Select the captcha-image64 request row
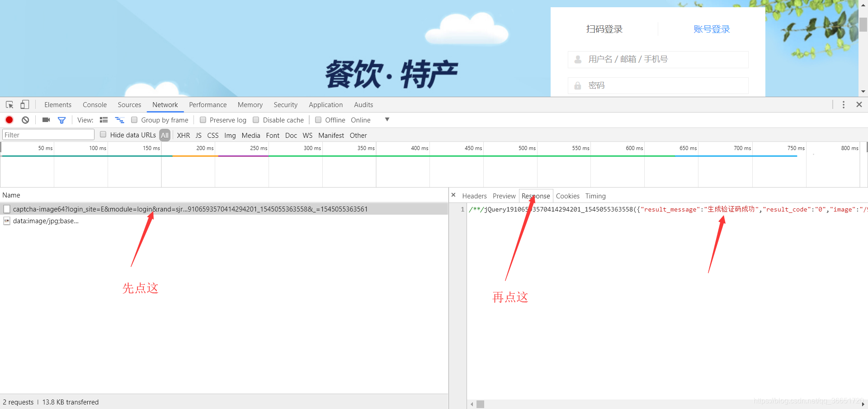The height and width of the screenshot is (409, 868). pyautogui.click(x=224, y=209)
